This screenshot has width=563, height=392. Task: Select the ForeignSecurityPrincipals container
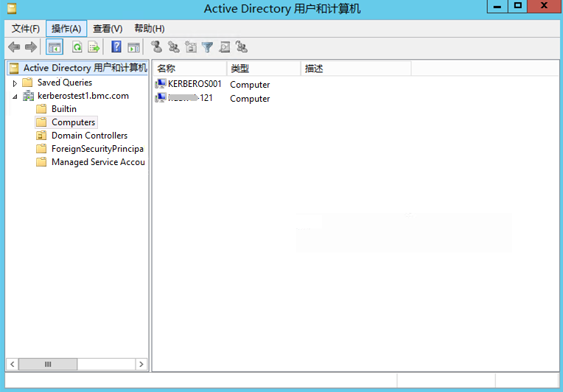click(x=97, y=149)
